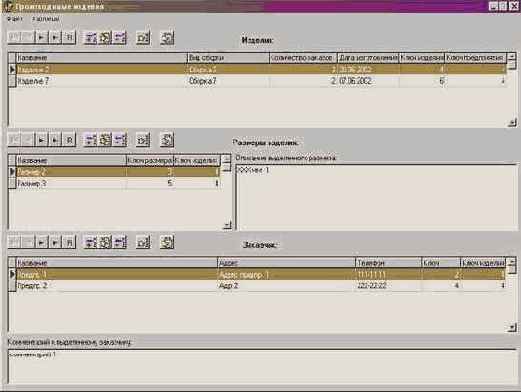Screen dimensions: 521x392
Task: Click first edit-group icon in Изделия toolbar
Action: click(90, 38)
